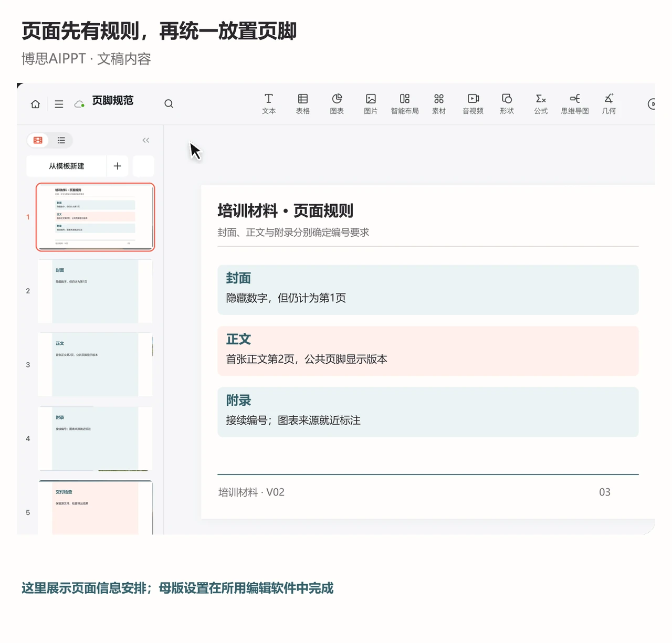The image size is (672, 643).
Task: Go to the home page icon
Action: pos(35,104)
